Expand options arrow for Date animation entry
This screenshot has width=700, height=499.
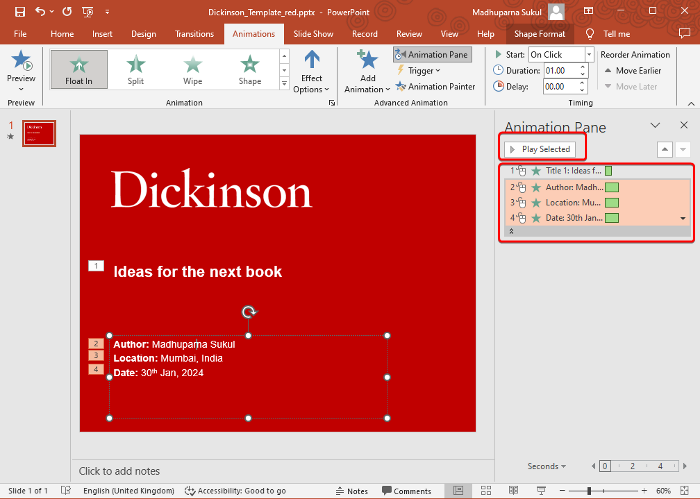683,218
